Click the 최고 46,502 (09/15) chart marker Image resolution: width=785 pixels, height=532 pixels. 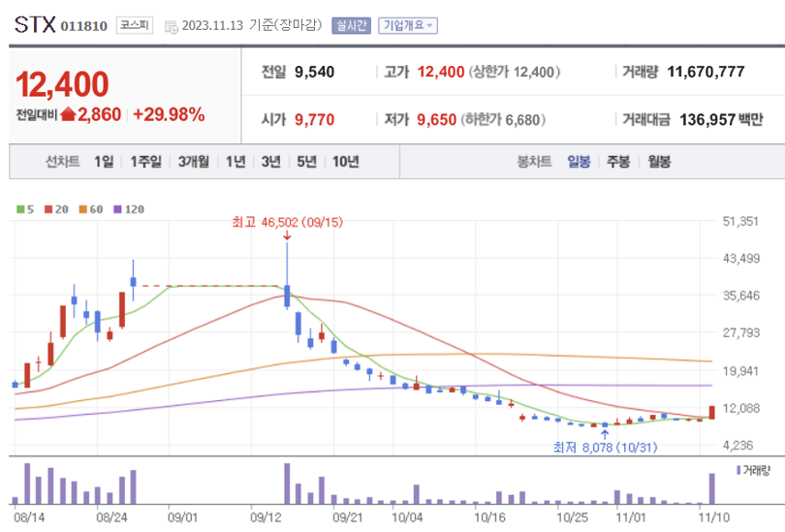point(288,222)
